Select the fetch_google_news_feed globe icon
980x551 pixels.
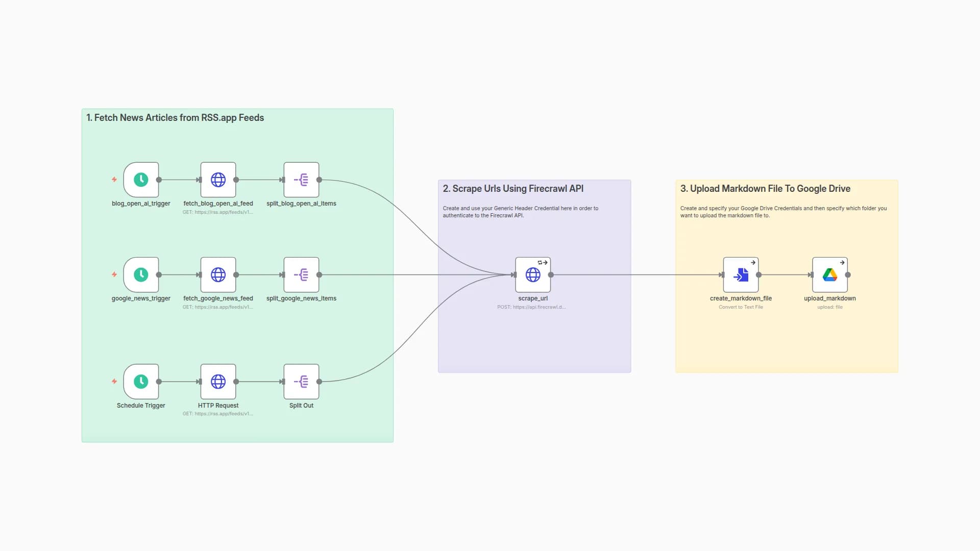click(218, 274)
